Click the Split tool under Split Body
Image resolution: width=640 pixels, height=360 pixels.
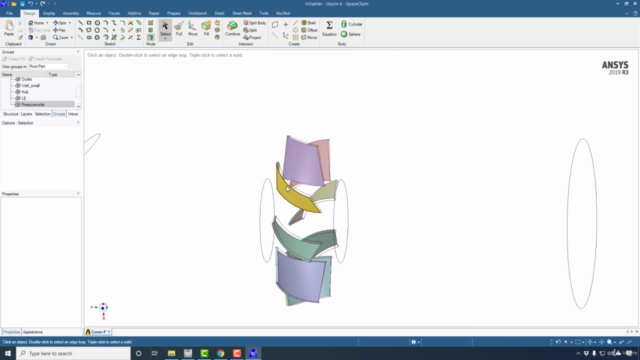tap(250, 30)
